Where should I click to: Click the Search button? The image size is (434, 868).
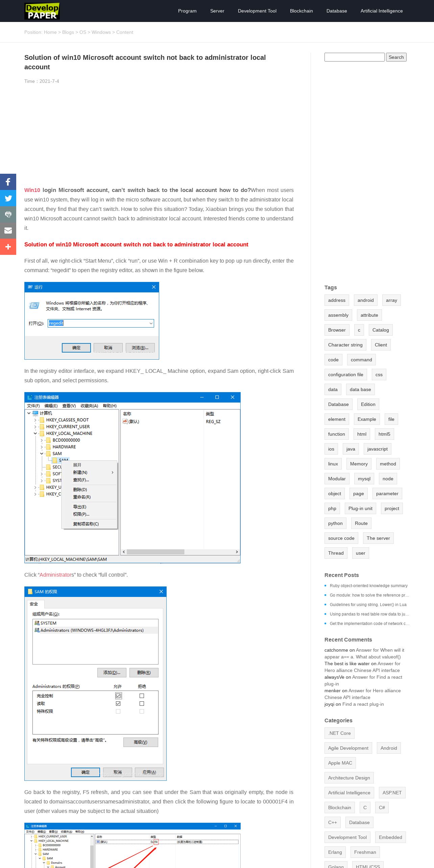click(x=396, y=57)
